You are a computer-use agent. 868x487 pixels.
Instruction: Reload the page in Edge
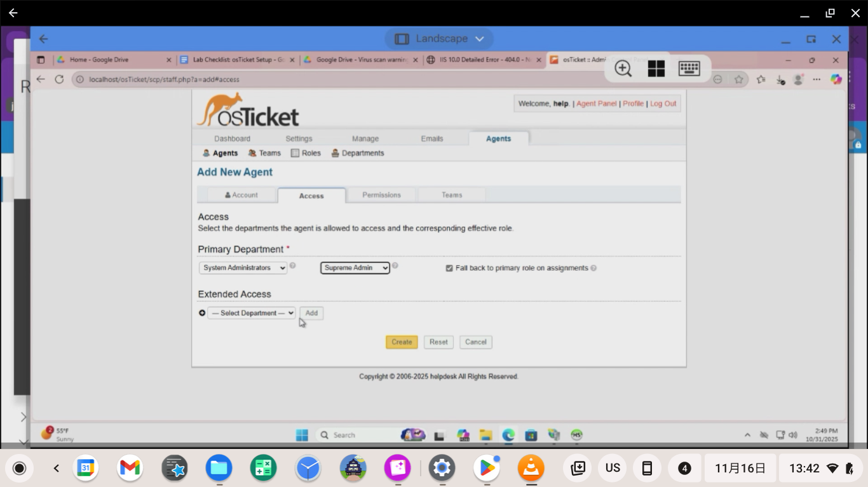pyautogui.click(x=59, y=79)
